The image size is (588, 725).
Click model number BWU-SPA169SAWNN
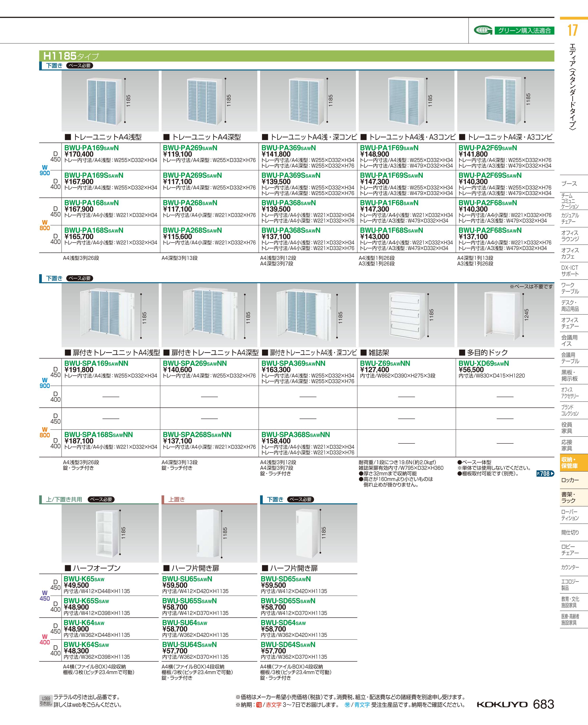[x=96, y=363]
